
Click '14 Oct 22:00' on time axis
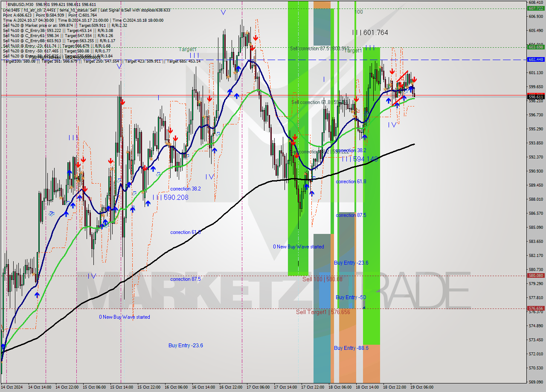click(67, 387)
